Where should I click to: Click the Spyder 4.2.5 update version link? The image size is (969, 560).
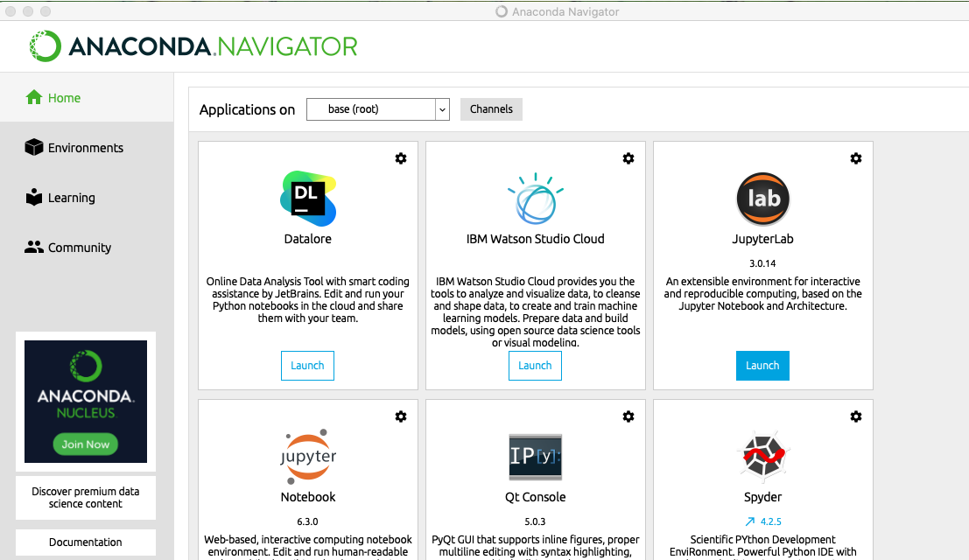pos(770,521)
